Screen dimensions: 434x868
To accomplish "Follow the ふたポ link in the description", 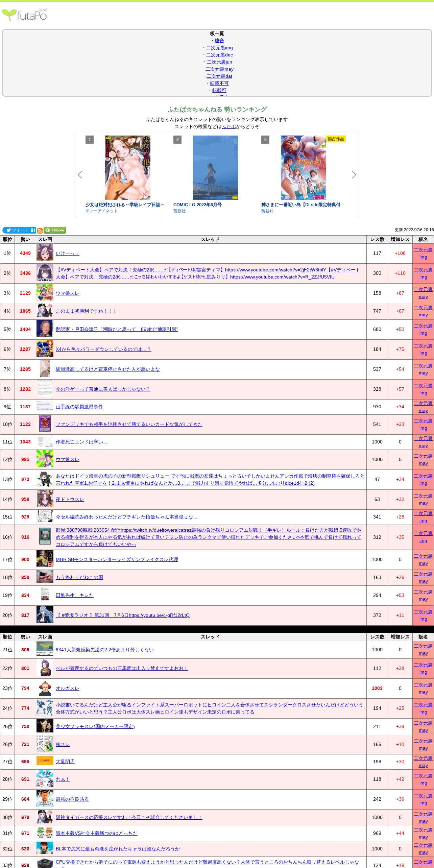I will pos(229,126).
